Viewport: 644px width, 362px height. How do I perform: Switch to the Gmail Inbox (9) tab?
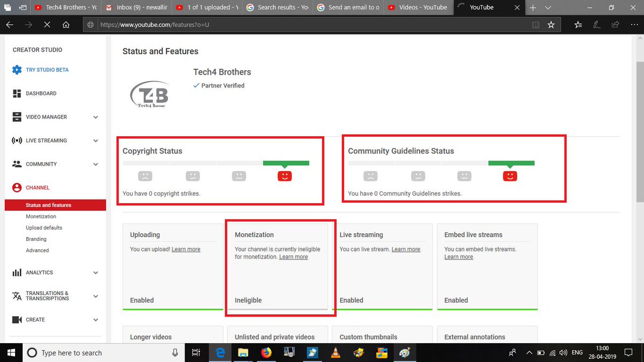tap(135, 8)
